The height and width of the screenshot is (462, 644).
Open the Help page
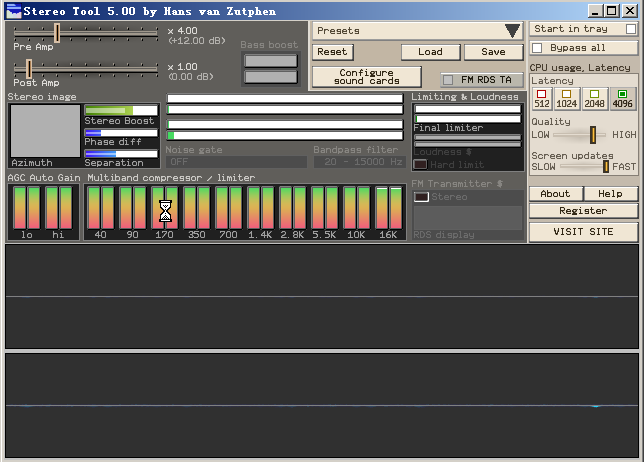pyautogui.click(x=610, y=194)
